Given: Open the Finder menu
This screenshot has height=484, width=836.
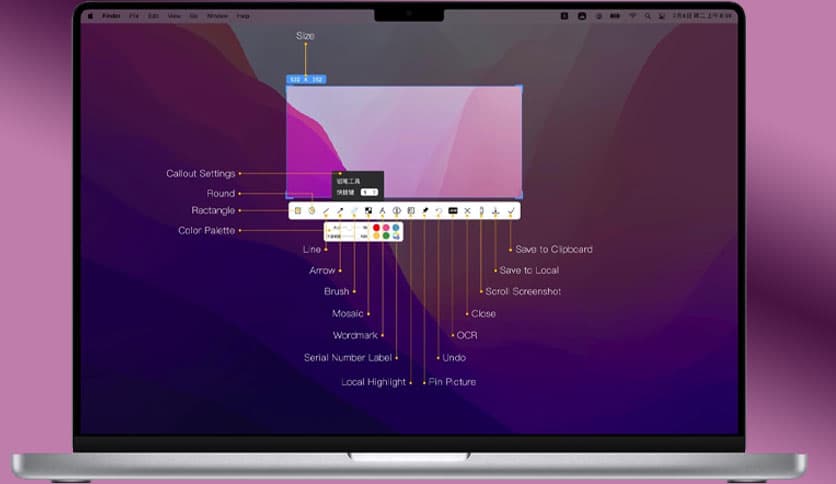Looking at the screenshot, I should tap(111, 16).
